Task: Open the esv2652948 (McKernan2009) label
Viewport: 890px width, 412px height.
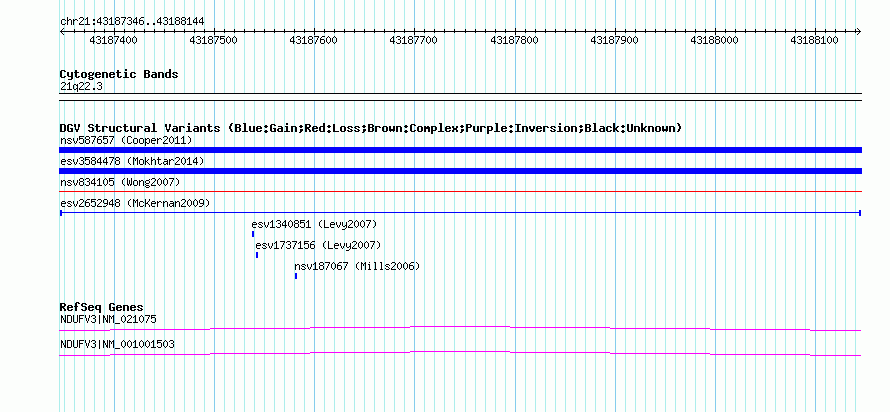Action: click(135, 203)
